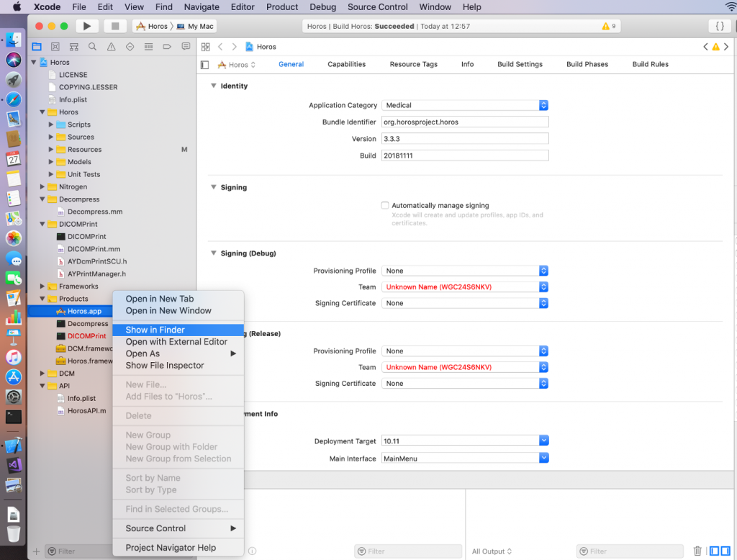
Task: Open the Product menu in menu bar
Action: coord(282,7)
